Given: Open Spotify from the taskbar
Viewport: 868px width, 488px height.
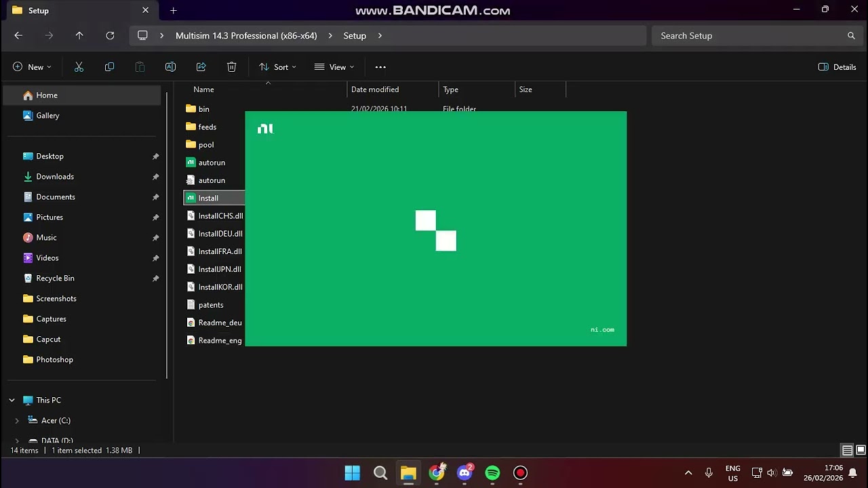Looking at the screenshot, I should [x=492, y=472].
